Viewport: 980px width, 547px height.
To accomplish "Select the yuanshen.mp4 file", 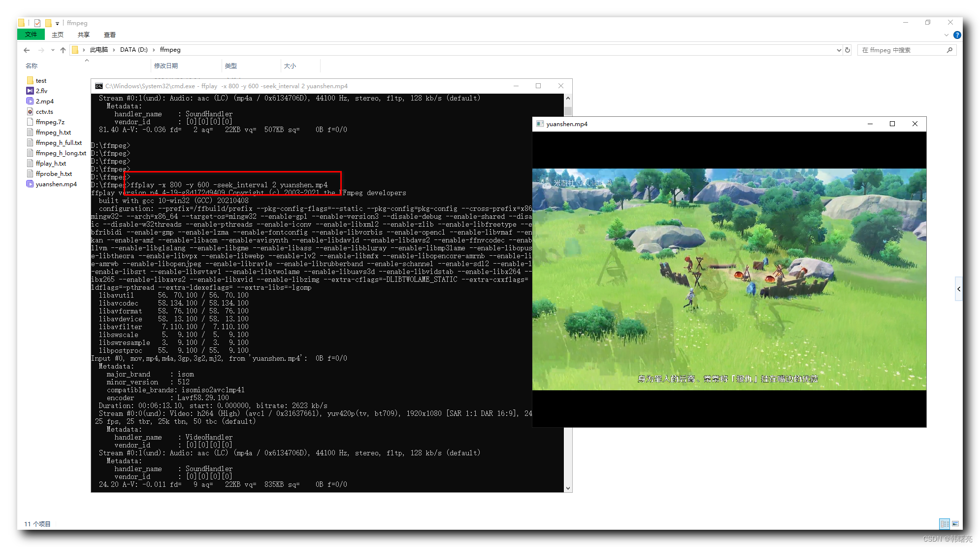I will click(56, 184).
